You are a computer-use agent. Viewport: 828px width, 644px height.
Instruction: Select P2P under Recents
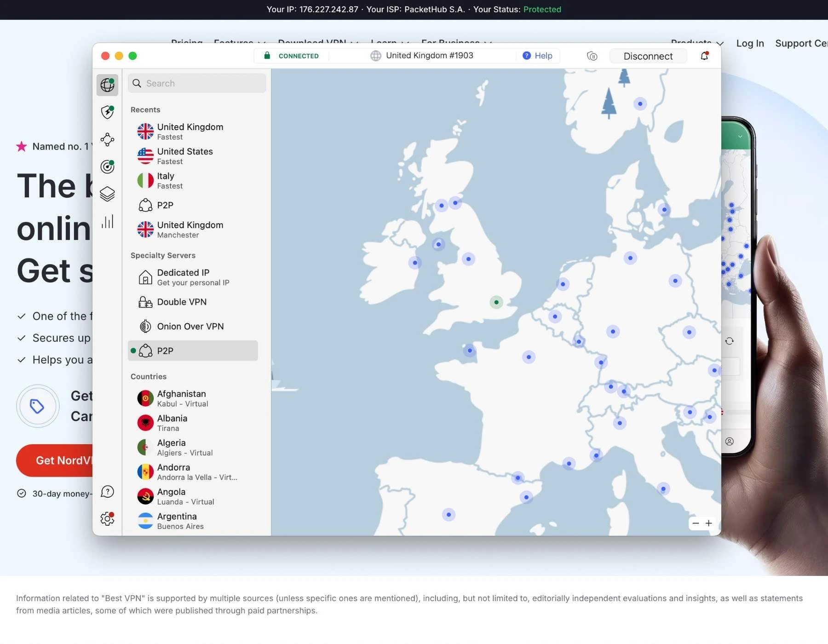pos(193,205)
